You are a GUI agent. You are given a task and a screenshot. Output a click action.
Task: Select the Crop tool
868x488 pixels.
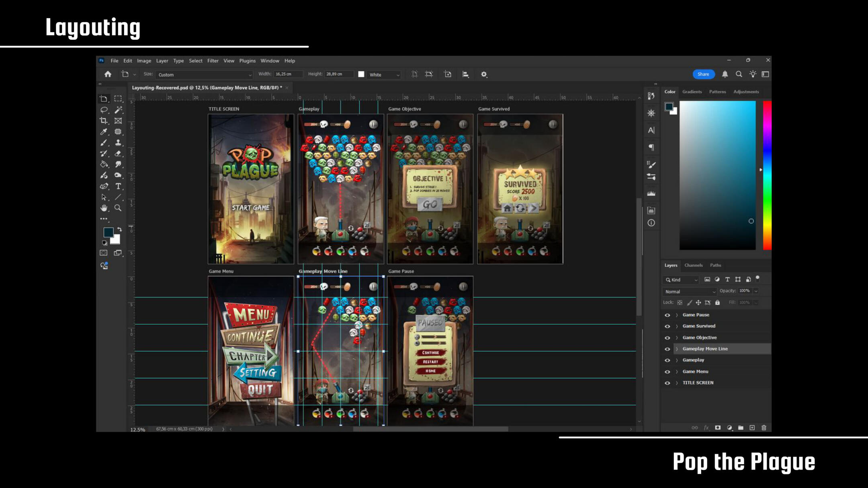coord(104,121)
